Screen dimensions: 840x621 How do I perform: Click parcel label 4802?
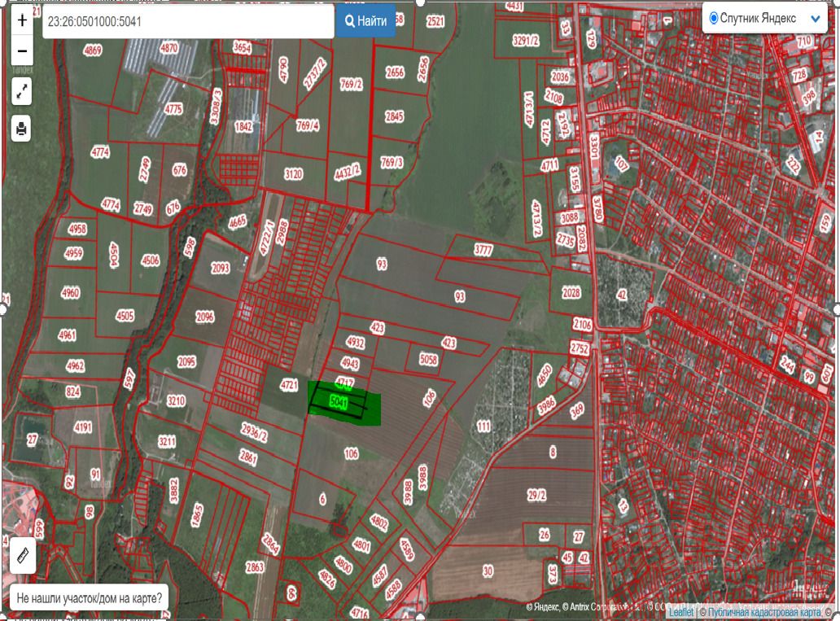pyautogui.click(x=378, y=523)
